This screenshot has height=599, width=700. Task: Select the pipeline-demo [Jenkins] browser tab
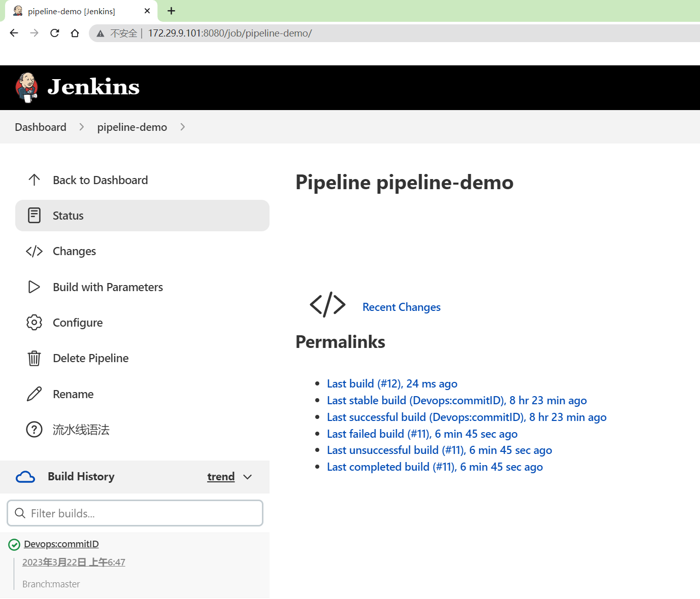(x=81, y=11)
